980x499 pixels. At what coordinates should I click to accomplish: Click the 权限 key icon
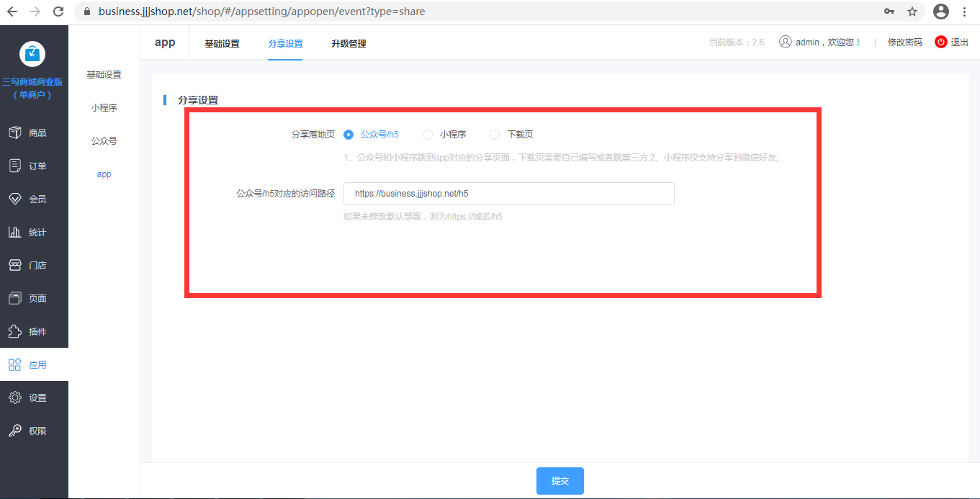(x=14, y=431)
